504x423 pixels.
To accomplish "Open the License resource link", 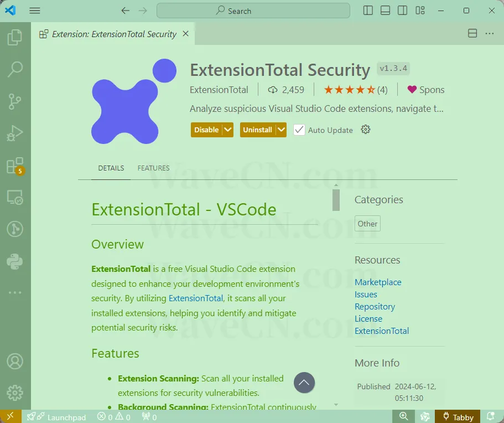I will coord(368,319).
